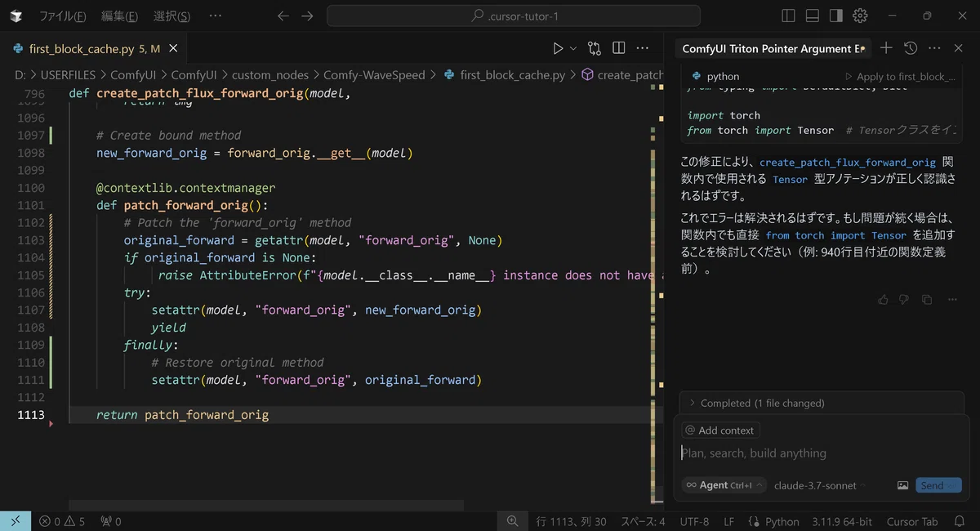Viewport: 980px width, 531px height.
Task: Show chat history clock icon
Action: [x=911, y=49]
